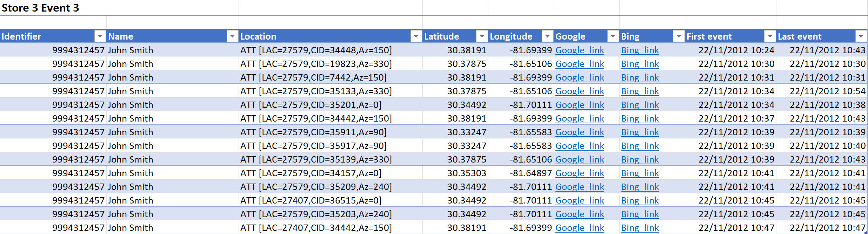Follow Google link in CID=35201 row
Image resolution: width=868 pixels, height=234 pixels.
pyautogui.click(x=580, y=105)
